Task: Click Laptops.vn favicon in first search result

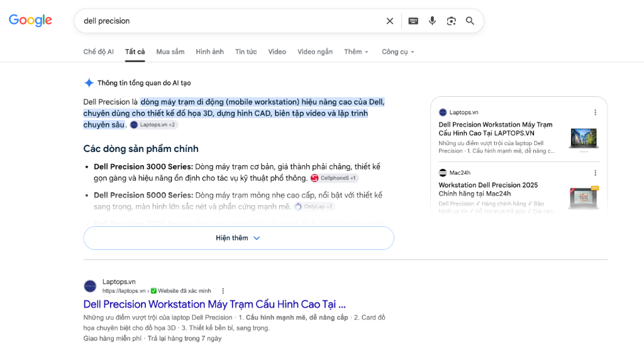Action: coord(90,286)
